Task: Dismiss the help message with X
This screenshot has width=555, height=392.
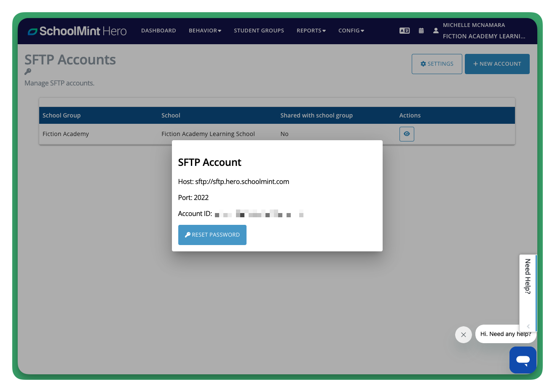Action: pos(464,335)
